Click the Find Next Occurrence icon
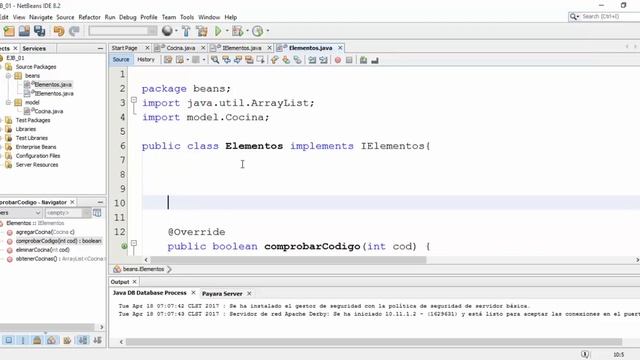Image resolution: width=640 pixels, height=360 pixels. [x=238, y=60]
